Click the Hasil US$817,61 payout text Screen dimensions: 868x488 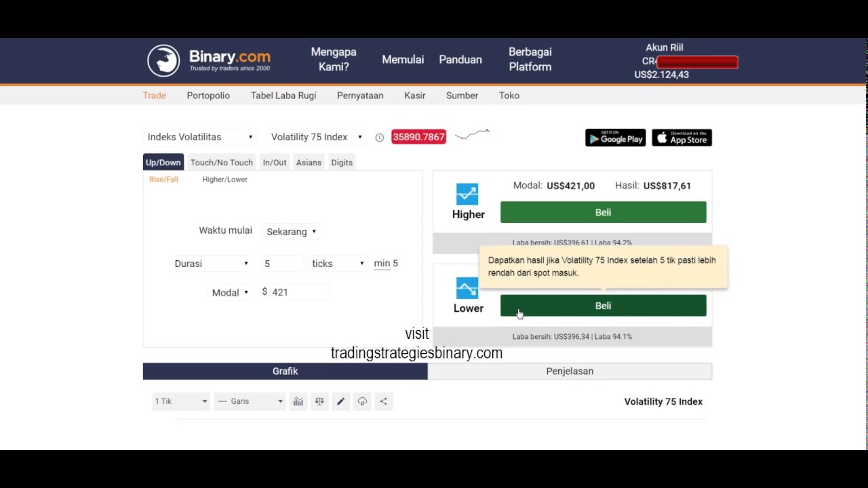click(x=653, y=186)
